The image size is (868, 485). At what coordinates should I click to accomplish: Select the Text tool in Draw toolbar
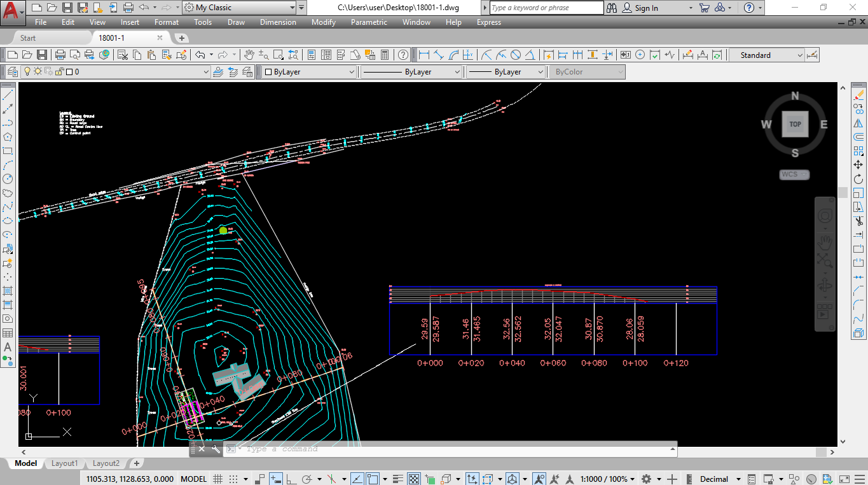pyautogui.click(x=8, y=347)
